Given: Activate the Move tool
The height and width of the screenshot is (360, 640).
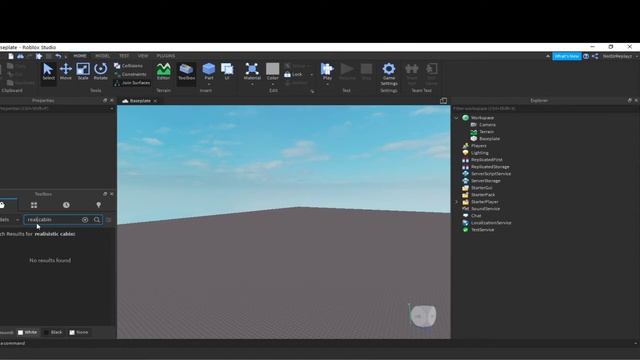Looking at the screenshot, I should pos(66,71).
